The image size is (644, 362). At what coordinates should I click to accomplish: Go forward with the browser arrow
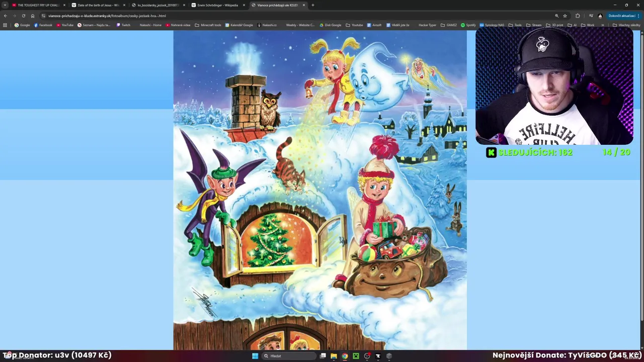coord(14,16)
